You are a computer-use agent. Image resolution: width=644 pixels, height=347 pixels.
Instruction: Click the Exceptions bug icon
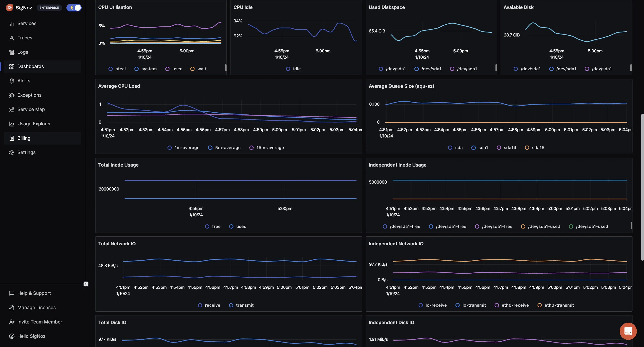[11, 95]
